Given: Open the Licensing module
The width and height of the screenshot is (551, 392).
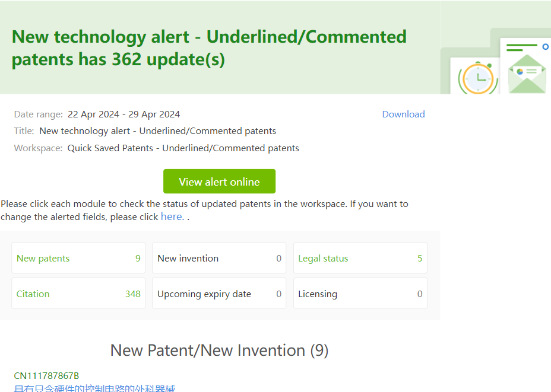Looking at the screenshot, I should point(360,294).
